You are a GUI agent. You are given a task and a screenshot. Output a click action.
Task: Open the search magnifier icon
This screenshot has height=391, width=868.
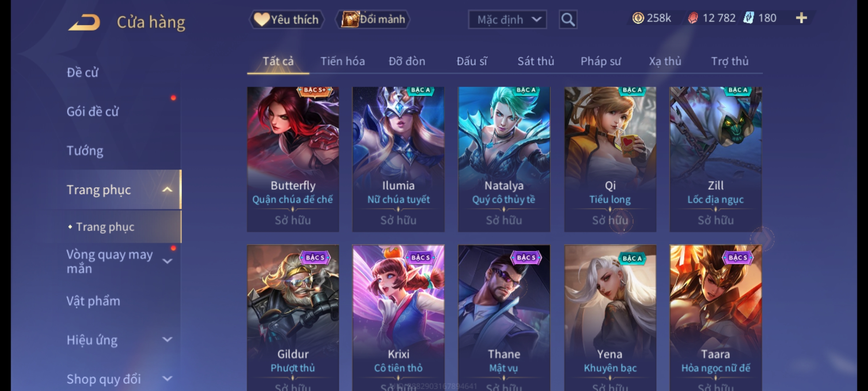coord(568,20)
